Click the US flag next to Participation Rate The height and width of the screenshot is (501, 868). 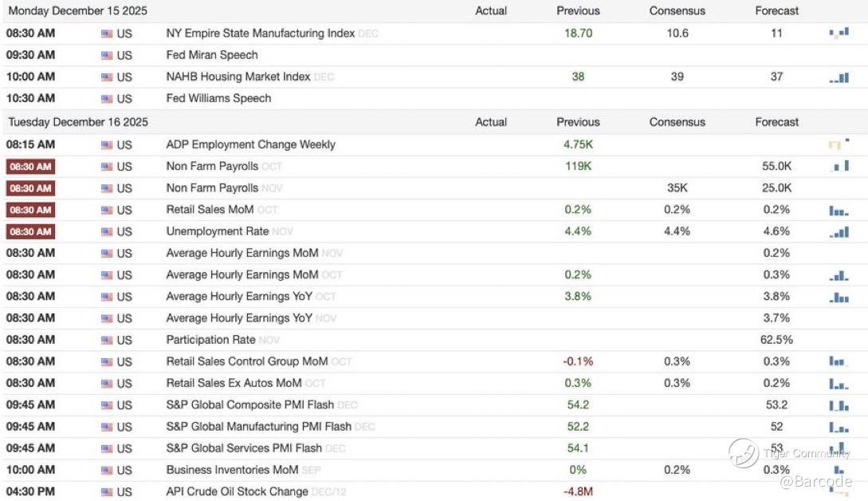[x=107, y=341]
